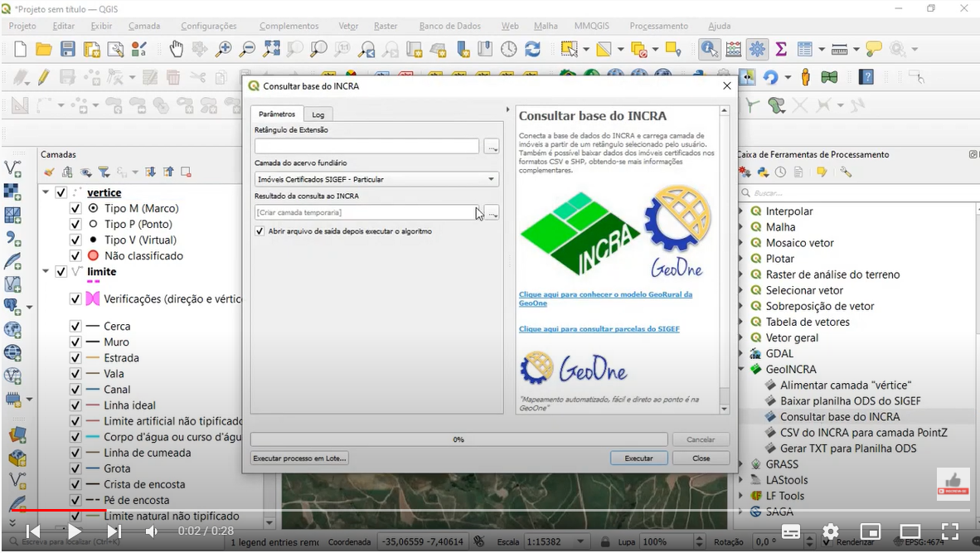
Task: Click the orange person street view icon
Action: tap(806, 77)
